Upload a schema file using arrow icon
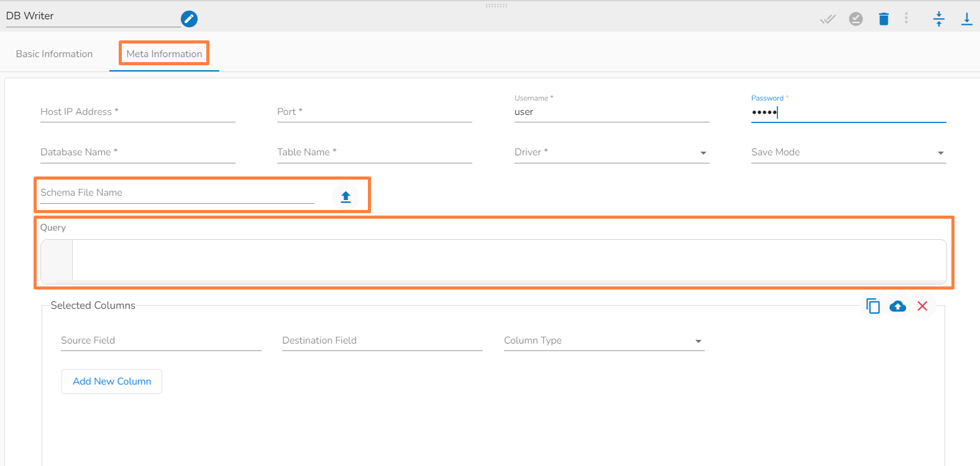The width and height of the screenshot is (980, 466). 346,197
